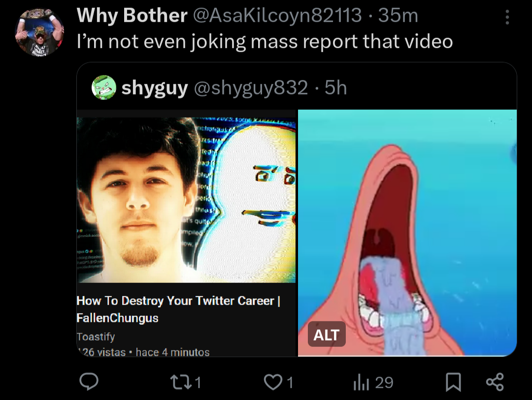View tweet analytics bar chart icon
Screen dimensions: 532x400
361,382
